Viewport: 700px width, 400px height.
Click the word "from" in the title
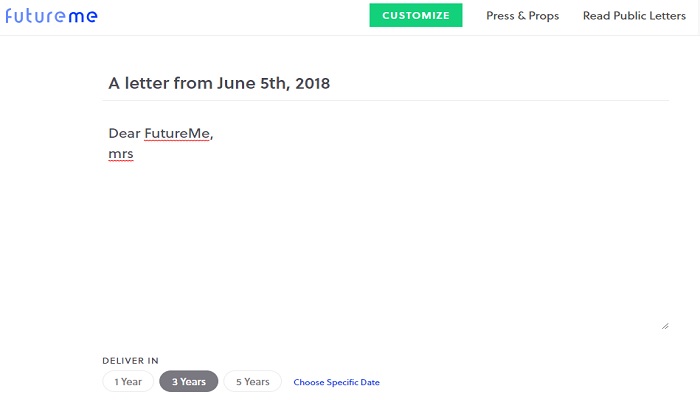coord(193,83)
